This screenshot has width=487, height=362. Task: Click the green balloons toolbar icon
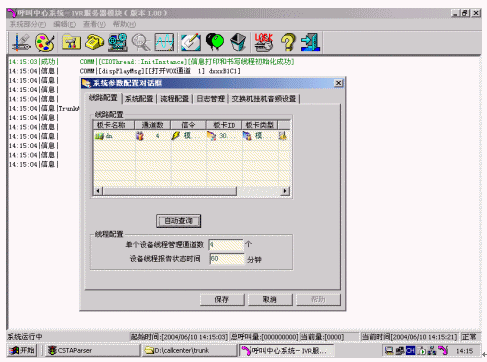[215, 42]
